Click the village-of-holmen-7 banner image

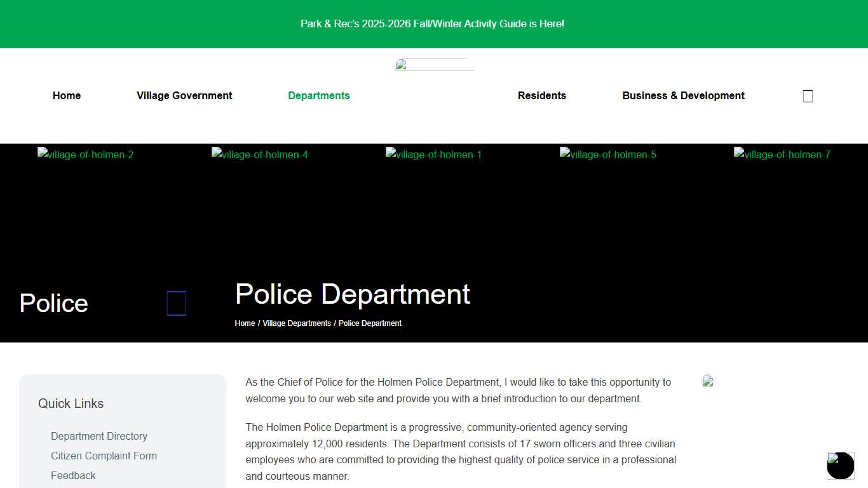point(782,154)
